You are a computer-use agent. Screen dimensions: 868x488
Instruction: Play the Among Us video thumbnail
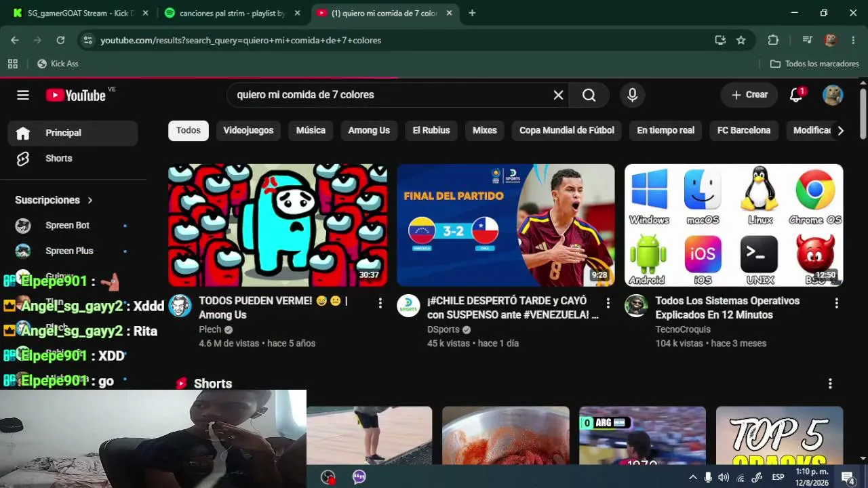277,225
